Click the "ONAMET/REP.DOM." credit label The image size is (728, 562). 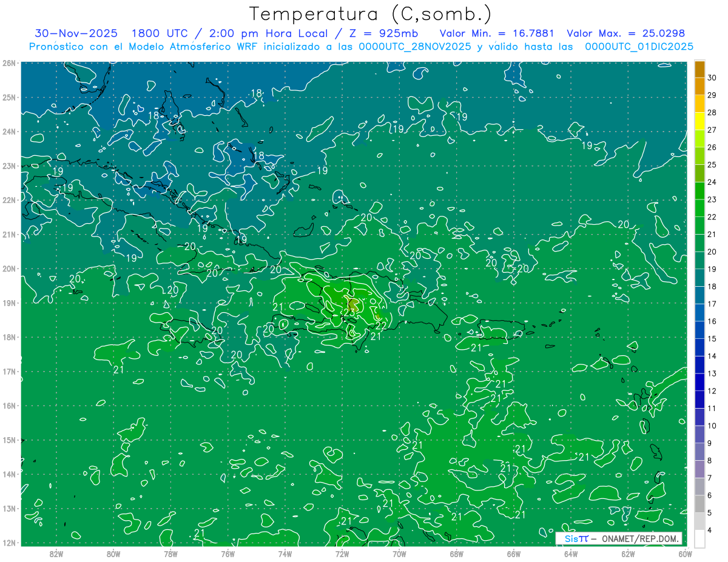[641, 538]
